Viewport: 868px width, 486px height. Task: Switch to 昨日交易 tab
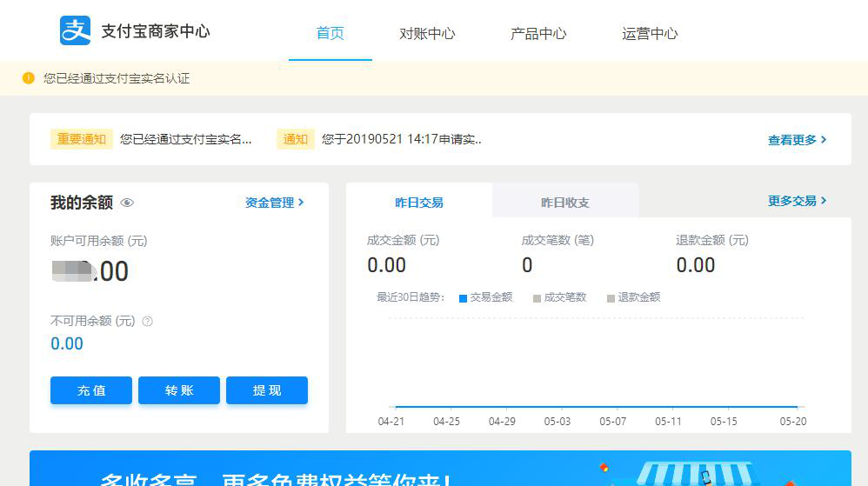click(419, 202)
